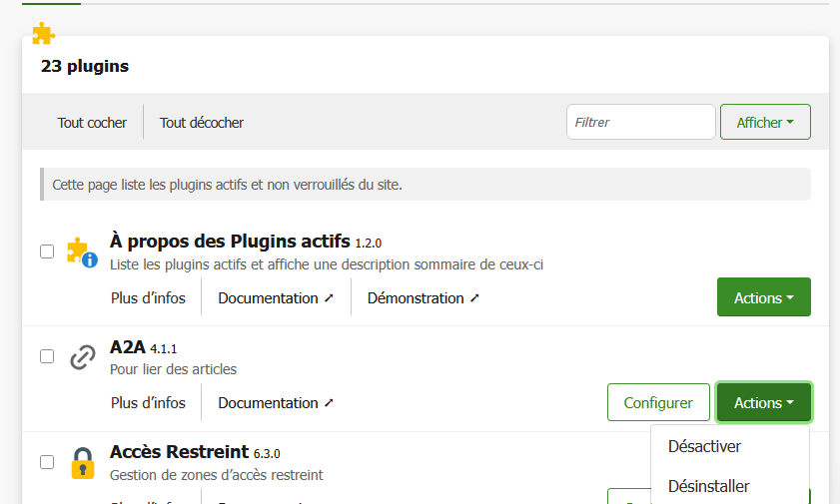
Task: Choose Désinstaller from the Actions menu
Action: tap(708, 486)
